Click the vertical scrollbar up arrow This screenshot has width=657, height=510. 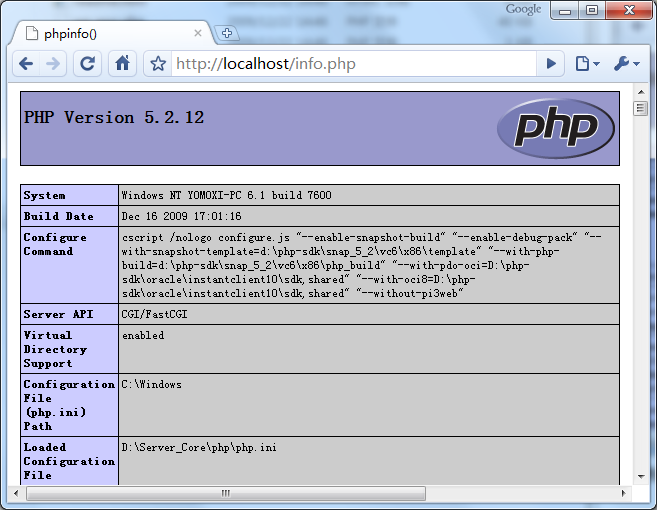click(x=641, y=92)
